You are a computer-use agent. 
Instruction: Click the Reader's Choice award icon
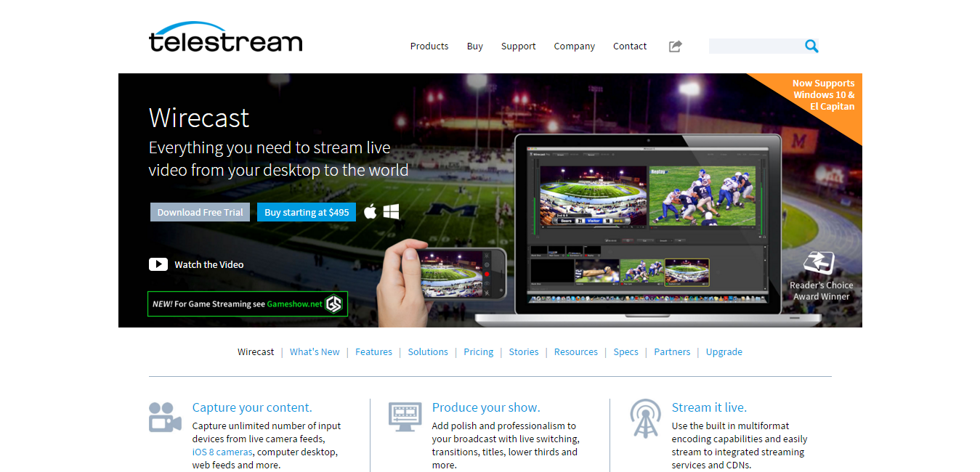(x=819, y=264)
